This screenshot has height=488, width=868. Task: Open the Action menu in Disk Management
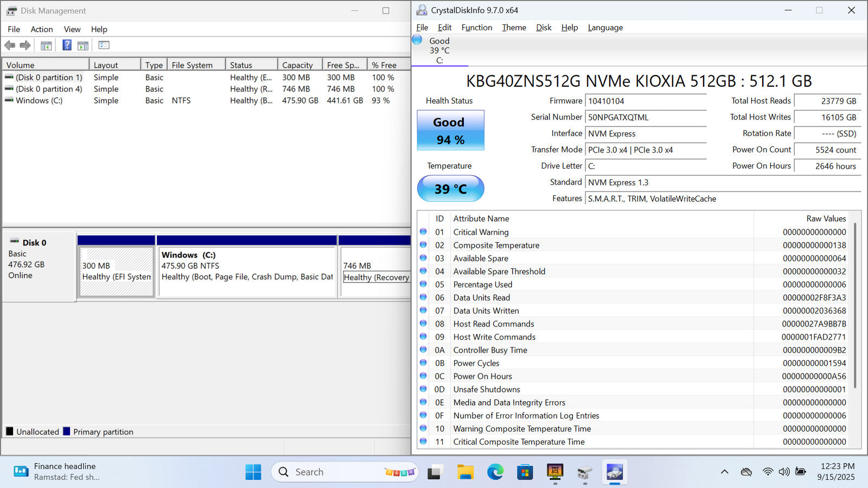[x=41, y=29]
